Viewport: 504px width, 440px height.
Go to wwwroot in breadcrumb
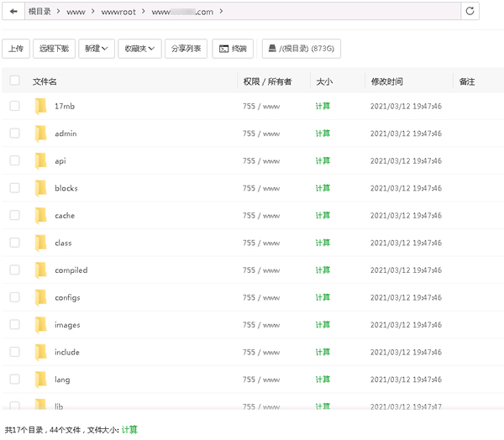[x=118, y=12]
